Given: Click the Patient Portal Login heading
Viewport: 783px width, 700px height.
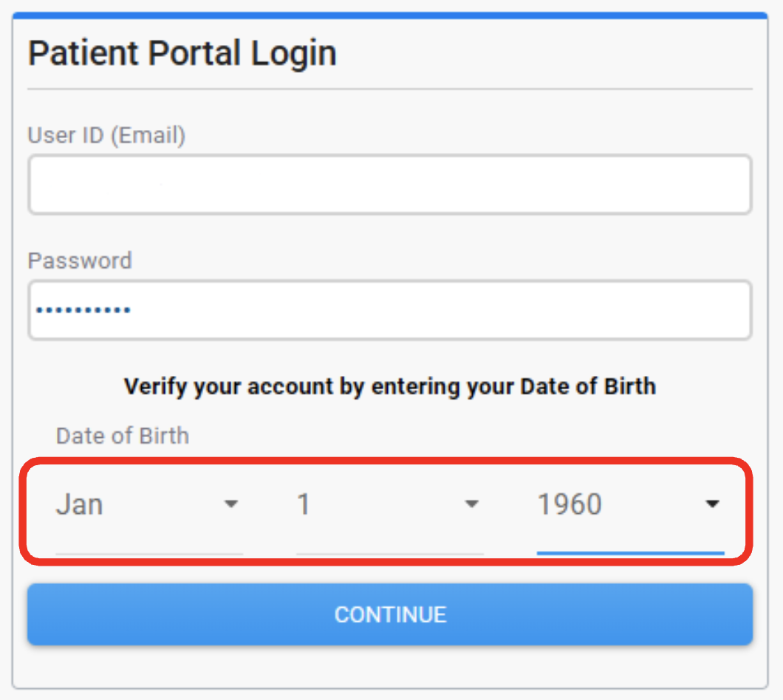Looking at the screenshot, I should coord(182,53).
